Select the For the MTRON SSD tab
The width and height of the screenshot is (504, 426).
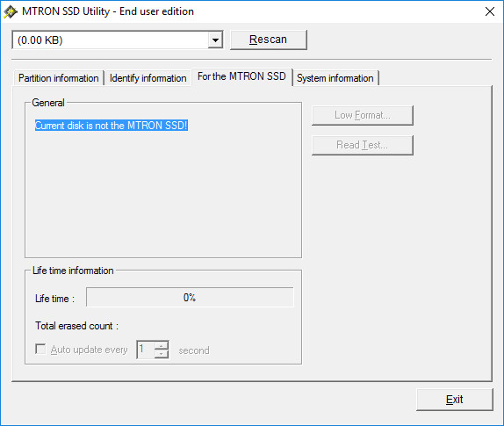[x=241, y=76]
